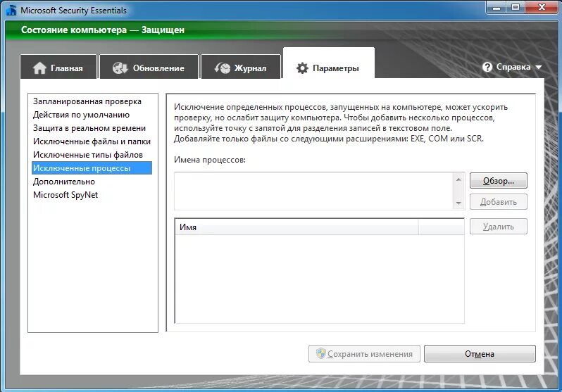
Task: Click scroll down arrow in process names field
Action: click(458, 203)
